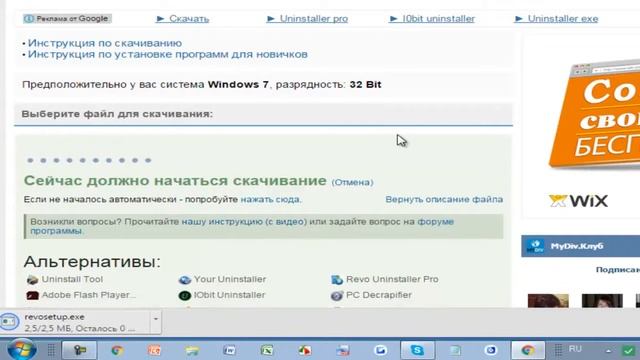640x360 pixels.
Task: Open Uninstall Tool alternative link
Action: 72,280
